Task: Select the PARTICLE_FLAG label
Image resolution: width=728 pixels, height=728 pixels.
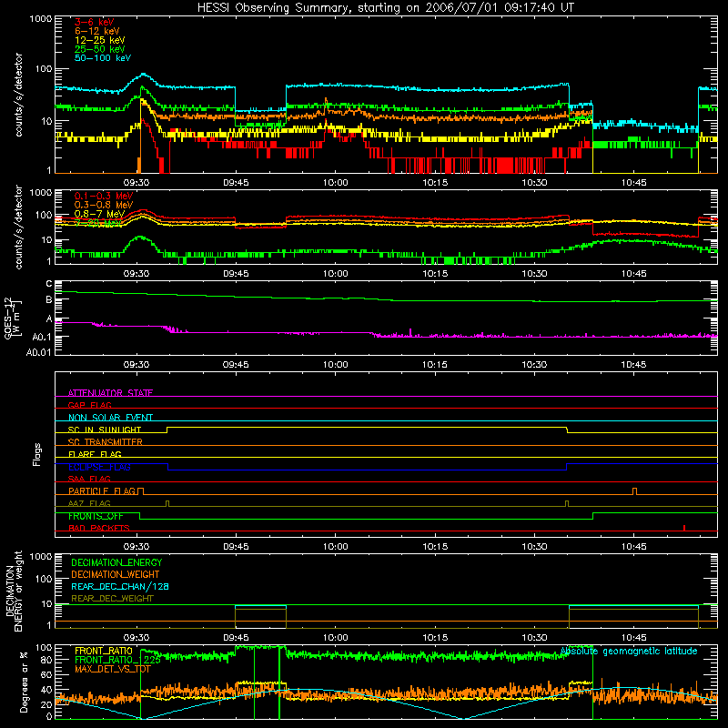Action: (x=102, y=490)
